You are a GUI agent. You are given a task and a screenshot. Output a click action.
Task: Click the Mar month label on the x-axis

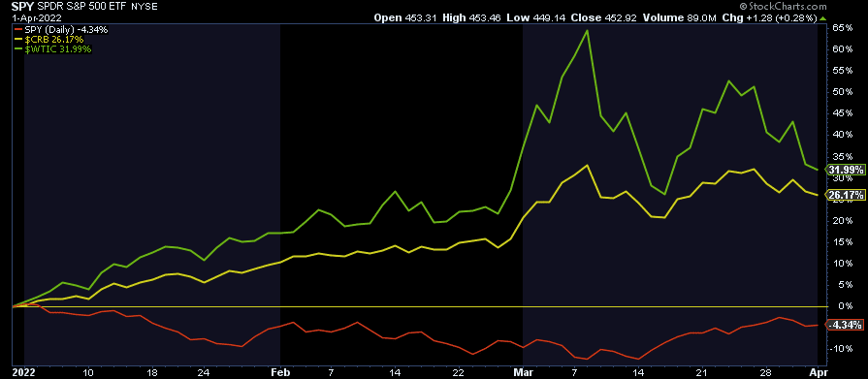pyautogui.click(x=523, y=372)
